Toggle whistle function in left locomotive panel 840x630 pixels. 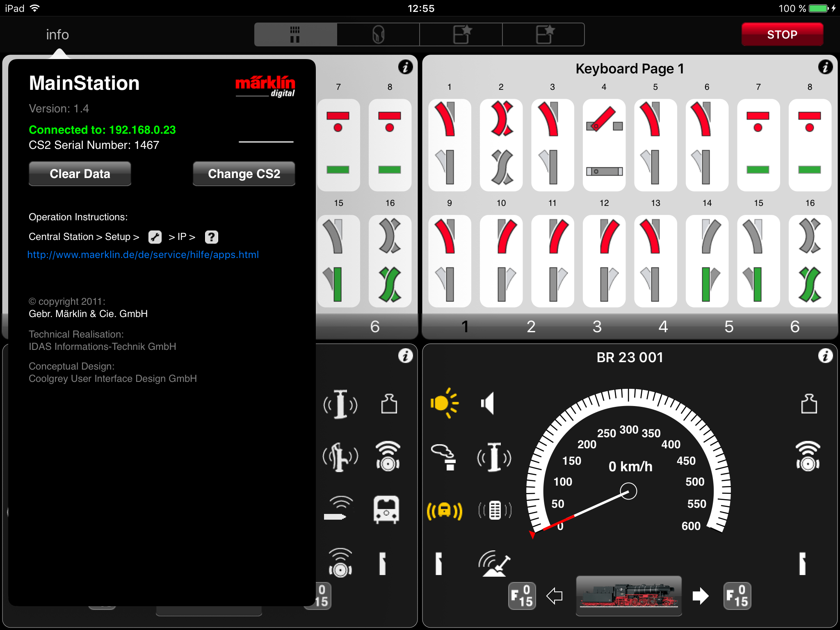click(x=340, y=404)
